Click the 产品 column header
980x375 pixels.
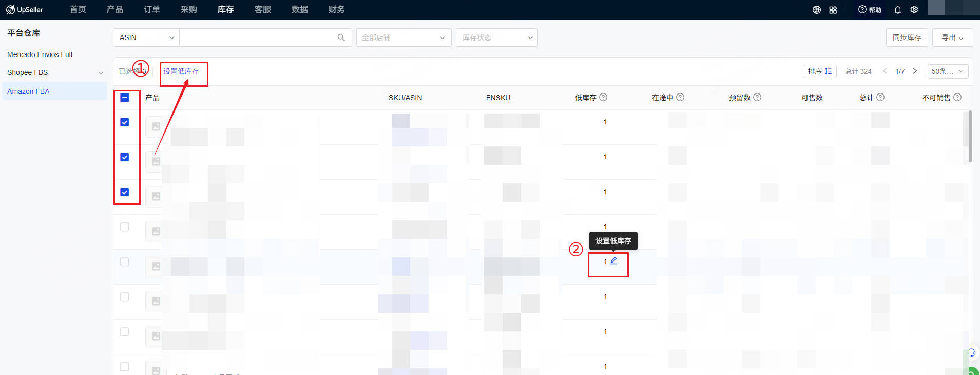point(152,98)
